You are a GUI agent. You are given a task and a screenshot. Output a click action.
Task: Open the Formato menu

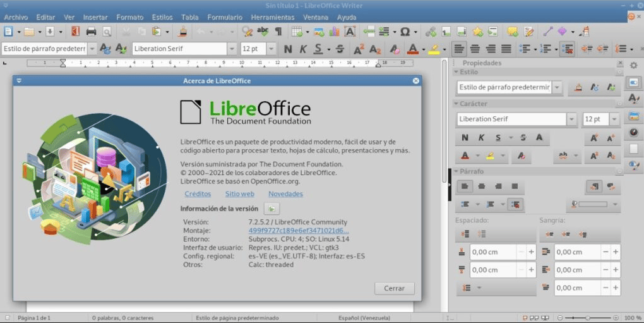coord(129,17)
